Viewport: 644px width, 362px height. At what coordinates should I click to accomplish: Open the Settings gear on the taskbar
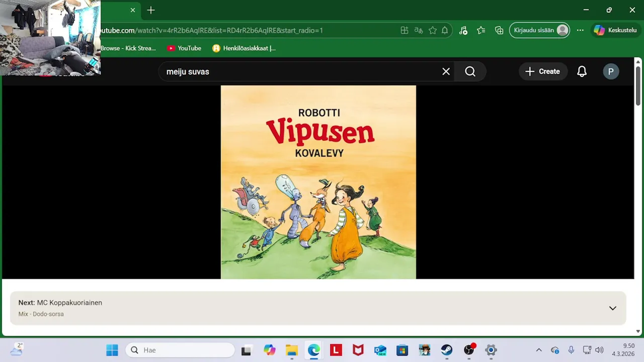pos(491,350)
